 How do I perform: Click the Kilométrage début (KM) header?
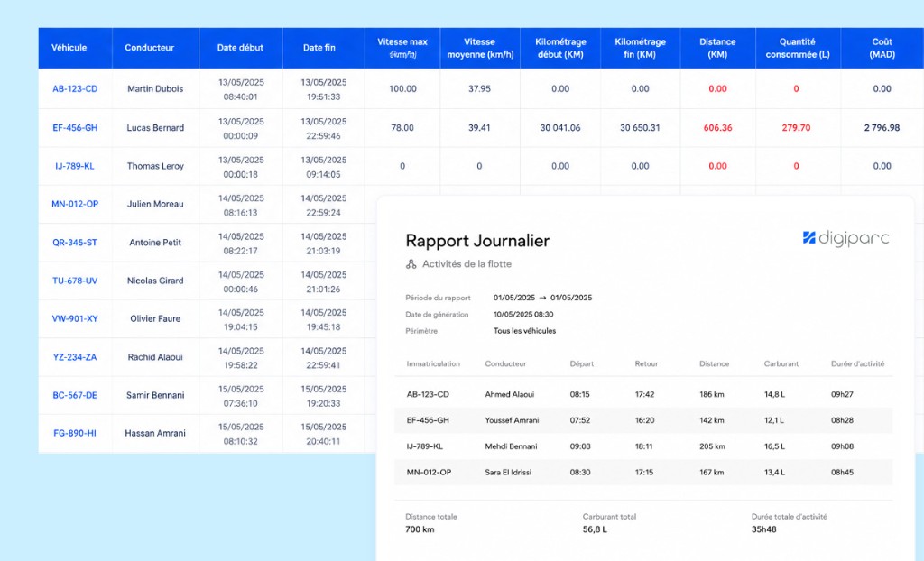[x=560, y=48]
